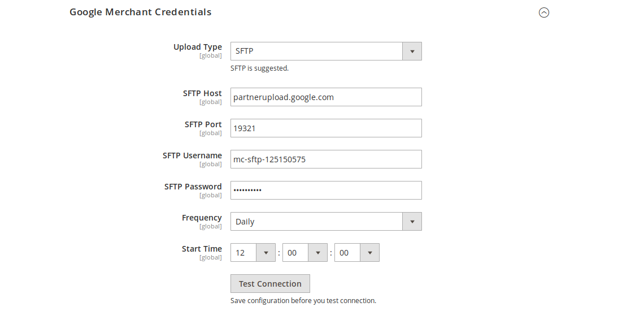The width and height of the screenshot is (644, 311).
Task: Collapse the Google Merchant Credentials section icon
Action: coord(544,12)
